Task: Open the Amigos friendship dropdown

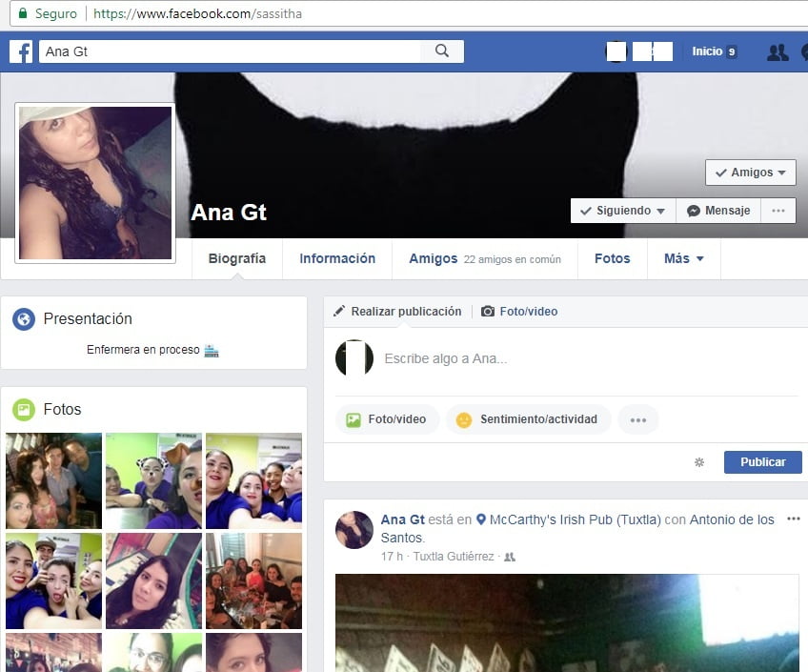Action: [x=750, y=173]
